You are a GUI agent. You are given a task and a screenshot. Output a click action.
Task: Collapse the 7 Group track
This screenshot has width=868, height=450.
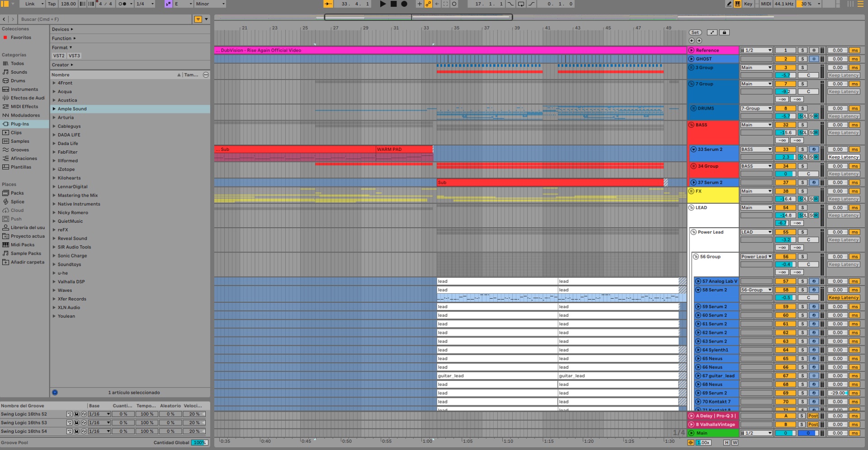(x=691, y=84)
